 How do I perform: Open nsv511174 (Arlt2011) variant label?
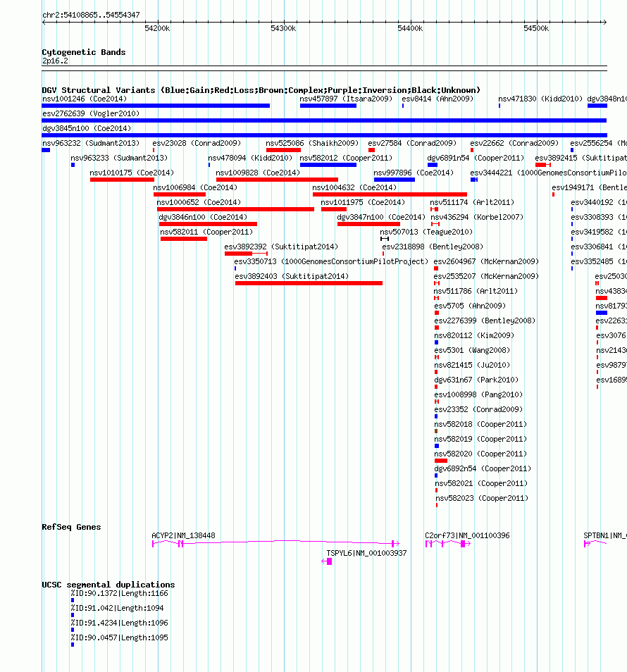coord(472,202)
